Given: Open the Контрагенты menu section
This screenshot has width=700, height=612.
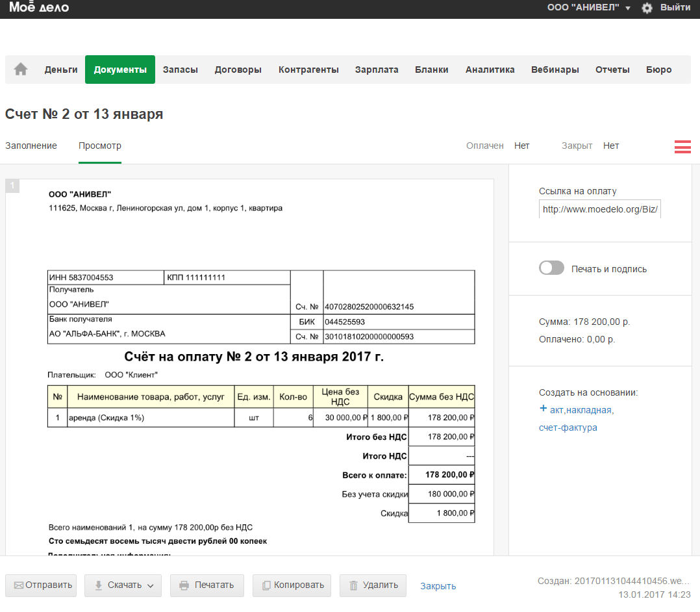Looking at the screenshot, I should coord(308,70).
